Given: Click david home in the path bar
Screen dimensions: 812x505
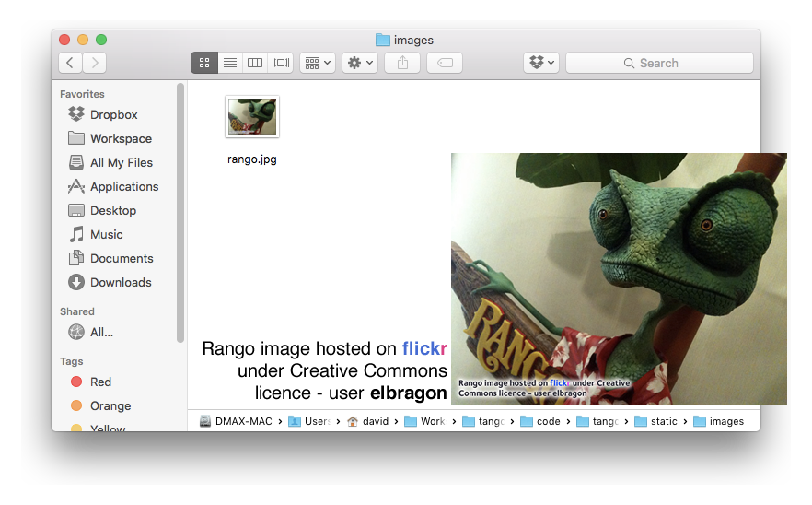Looking at the screenshot, I should coord(368,421).
